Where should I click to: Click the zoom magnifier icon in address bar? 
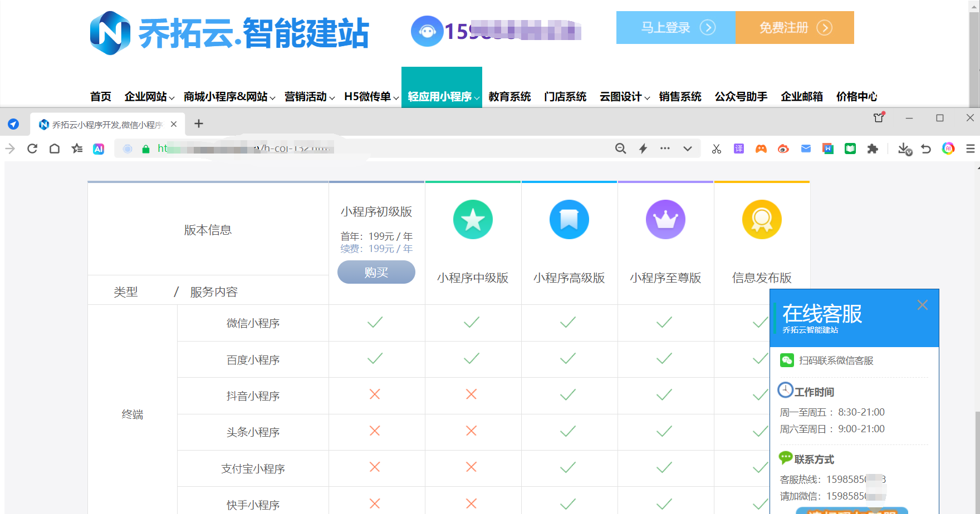620,149
